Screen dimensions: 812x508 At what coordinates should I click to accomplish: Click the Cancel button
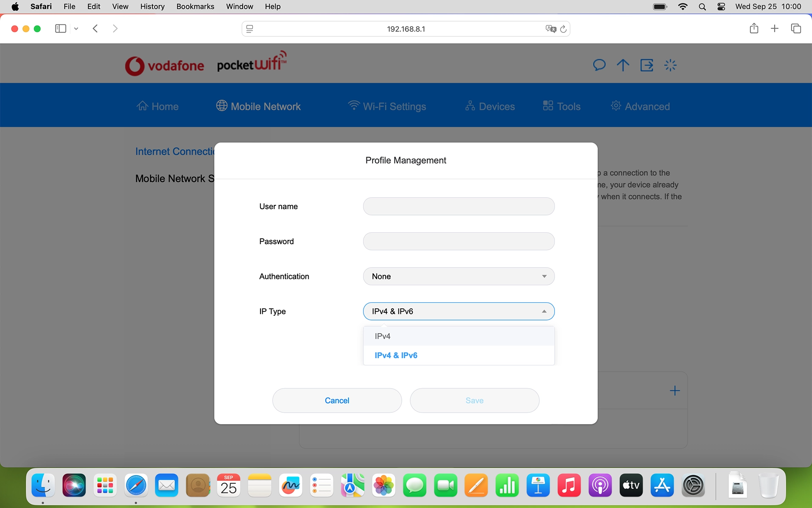[x=337, y=400]
